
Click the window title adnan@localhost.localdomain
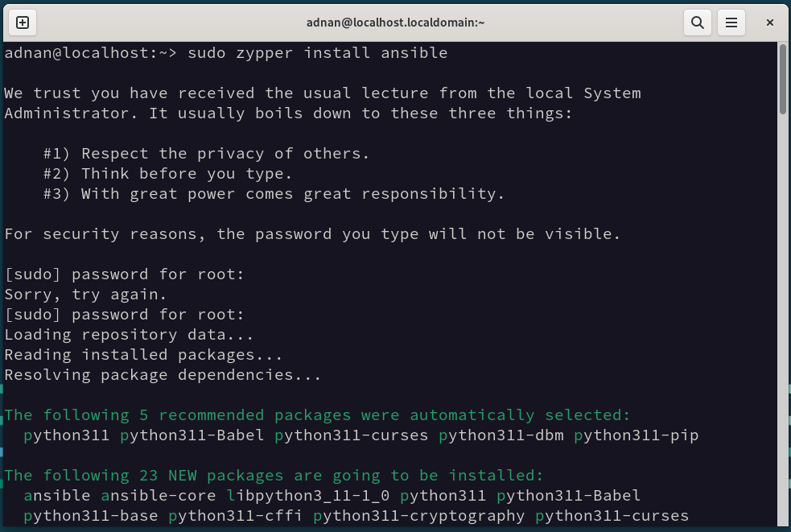coord(396,23)
